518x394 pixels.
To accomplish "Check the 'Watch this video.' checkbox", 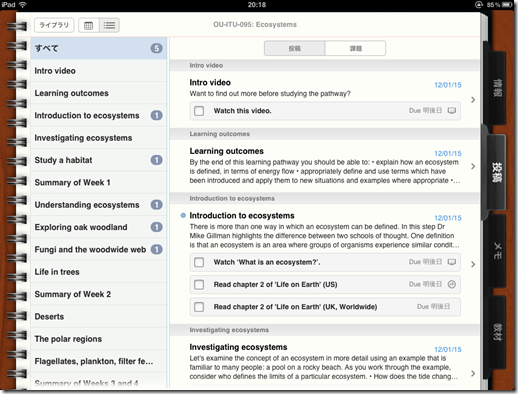I will (x=199, y=111).
